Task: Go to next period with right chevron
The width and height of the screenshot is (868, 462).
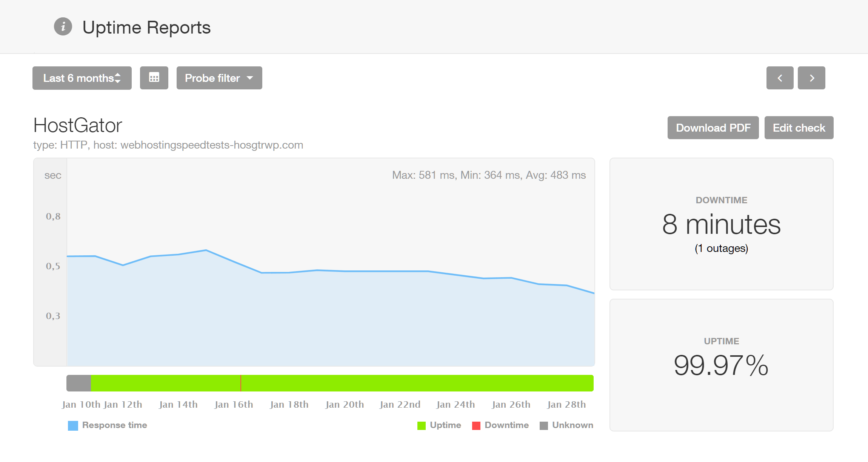Action: click(811, 78)
